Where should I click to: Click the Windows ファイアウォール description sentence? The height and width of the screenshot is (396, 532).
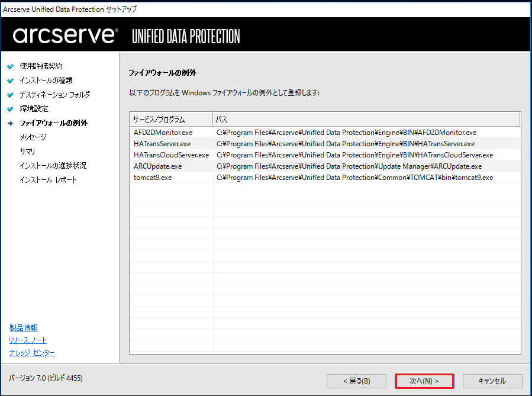tap(224, 93)
